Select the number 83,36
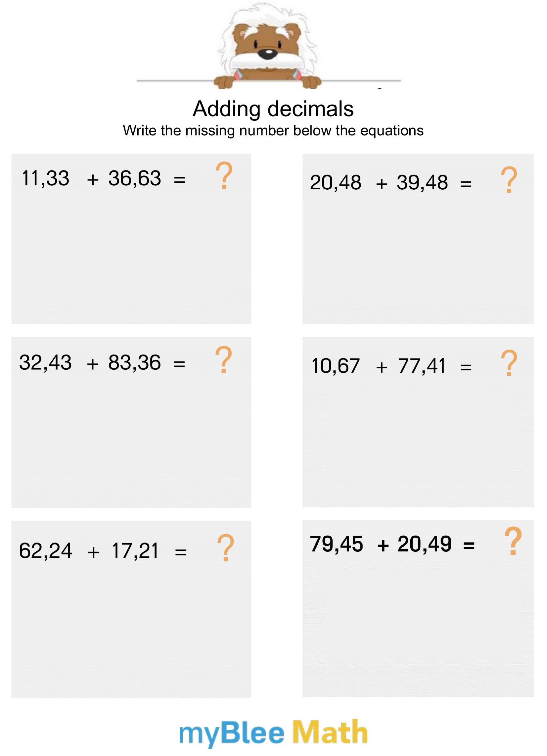547x756 pixels. (x=134, y=363)
